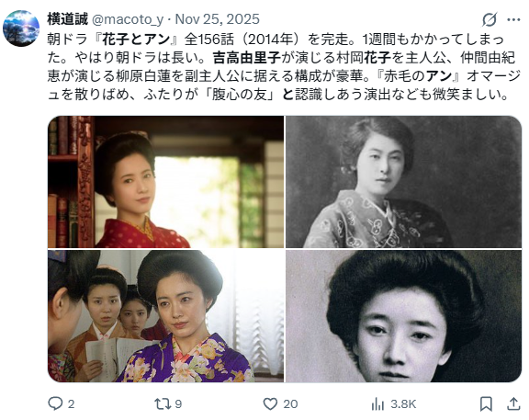Open the three-dot more options menu

point(513,20)
